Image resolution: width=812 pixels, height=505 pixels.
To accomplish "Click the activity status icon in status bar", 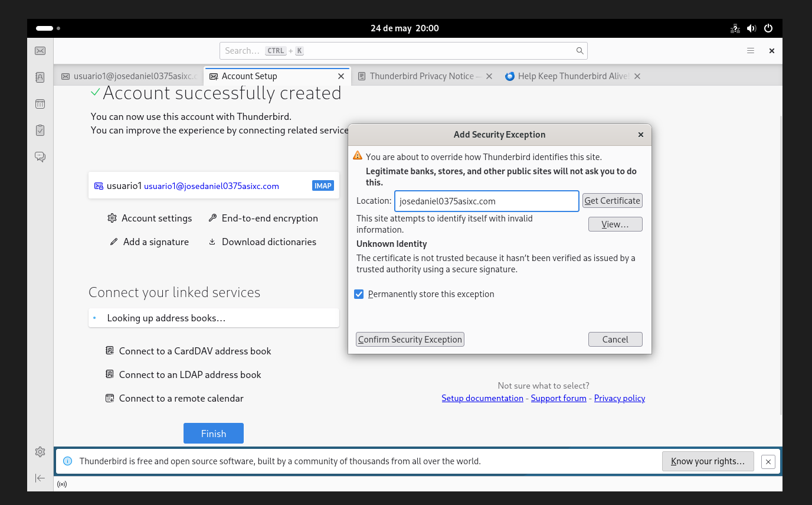I will point(62,484).
